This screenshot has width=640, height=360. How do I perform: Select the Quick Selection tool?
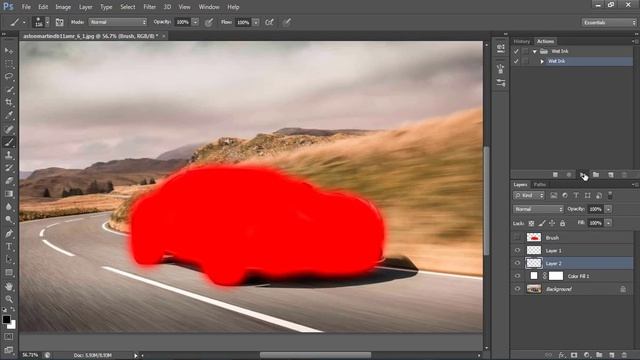click(9, 89)
